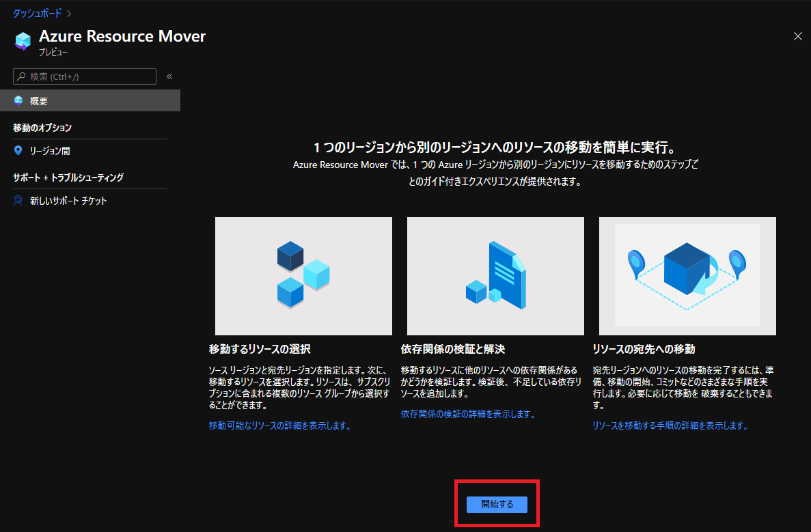
Task: Click the three cubes illustration thumbnail
Action: tap(303, 276)
